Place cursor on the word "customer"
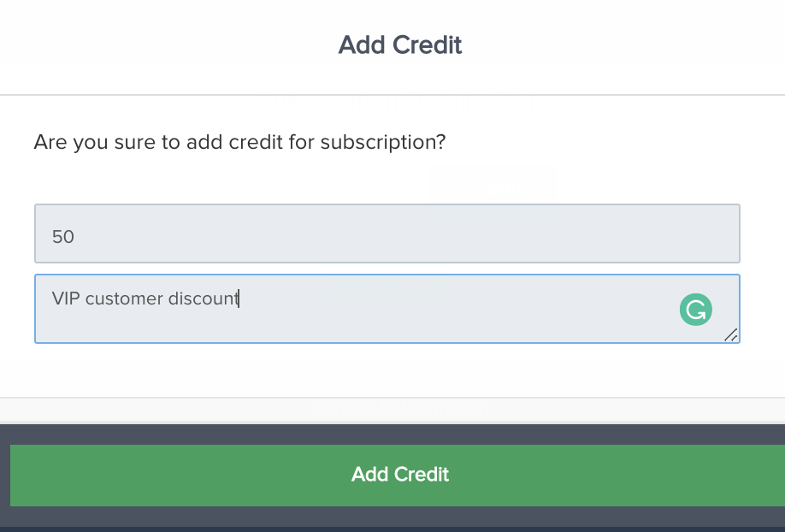The width and height of the screenshot is (785, 532). [124, 299]
